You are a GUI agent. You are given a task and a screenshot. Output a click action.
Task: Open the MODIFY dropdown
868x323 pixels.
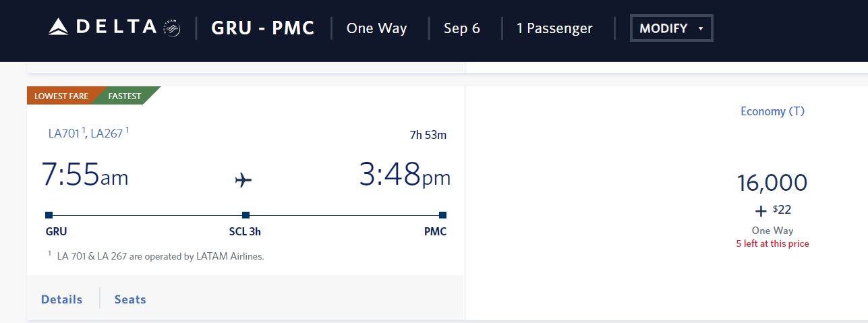click(x=671, y=28)
